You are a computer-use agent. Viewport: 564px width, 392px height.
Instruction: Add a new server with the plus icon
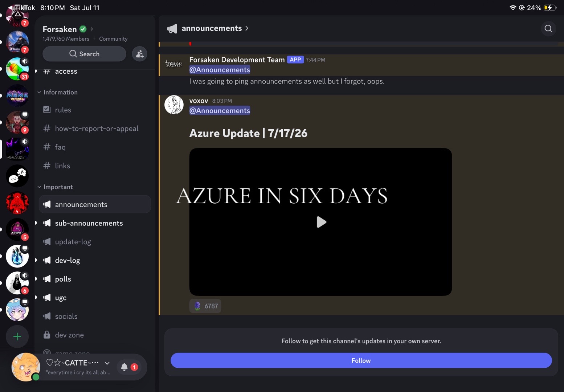click(17, 336)
